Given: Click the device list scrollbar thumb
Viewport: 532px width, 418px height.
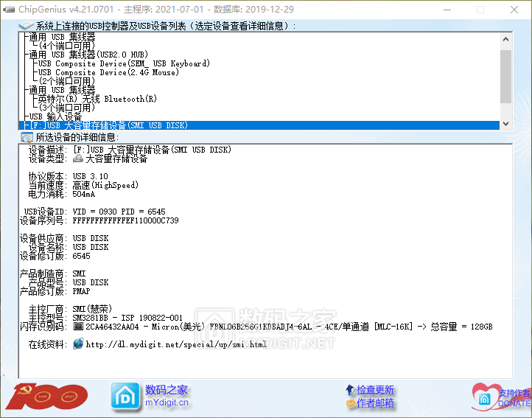Looking at the screenshot, I should (505, 77).
